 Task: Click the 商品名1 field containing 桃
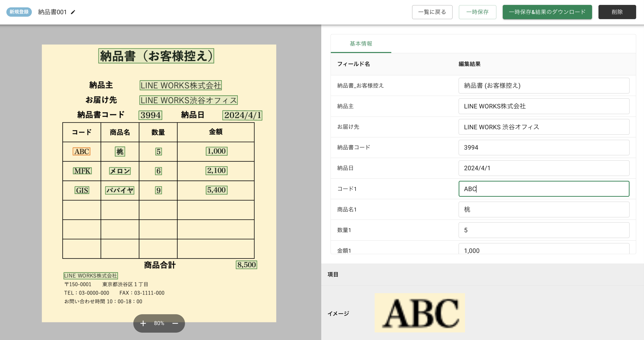pos(544,209)
